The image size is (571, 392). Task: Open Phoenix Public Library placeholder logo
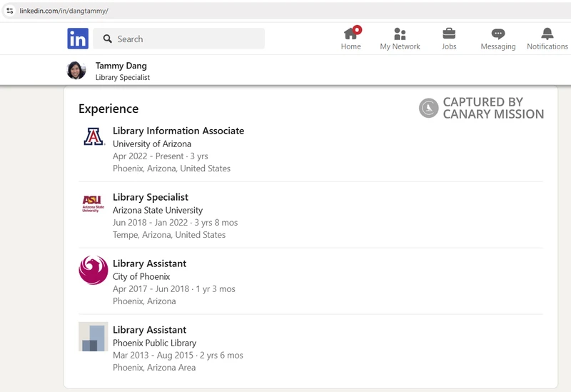pos(94,336)
